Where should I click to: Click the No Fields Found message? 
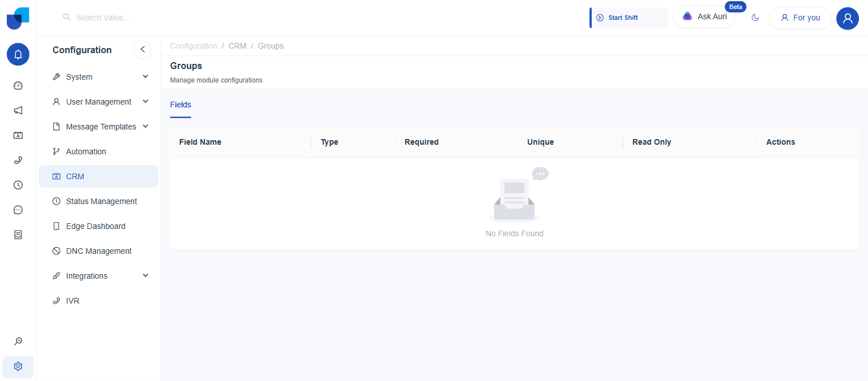tap(514, 233)
